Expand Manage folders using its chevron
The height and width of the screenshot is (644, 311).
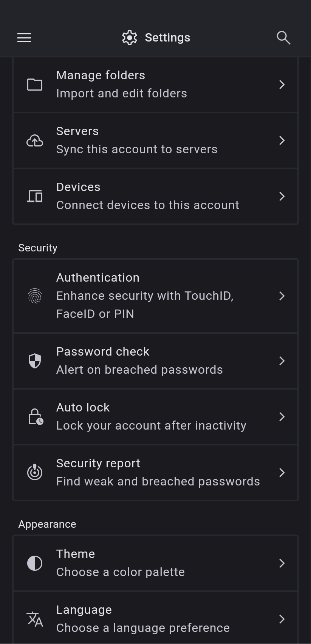click(282, 85)
